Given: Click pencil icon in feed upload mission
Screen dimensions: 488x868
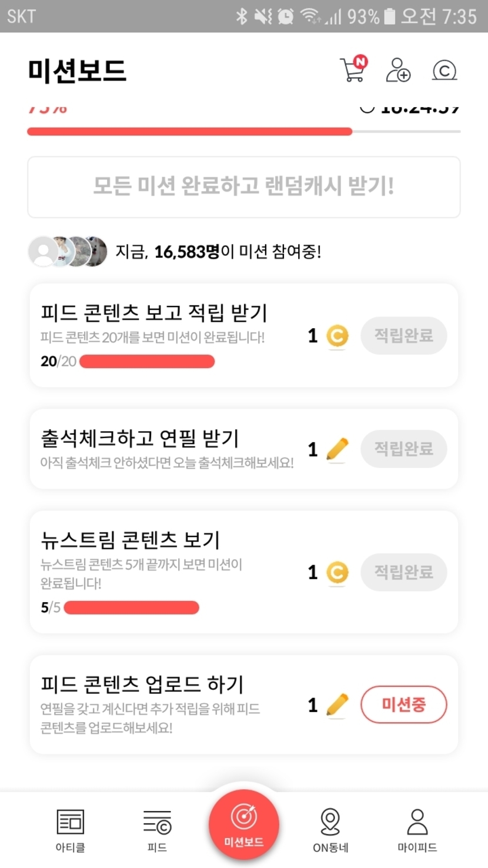Looking at the screenshot, I should coord(337,705).
